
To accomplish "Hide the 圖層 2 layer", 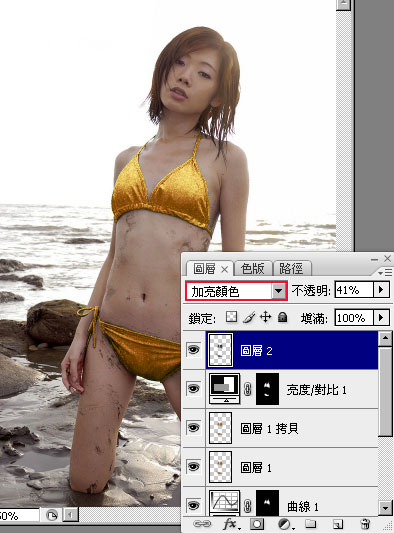I will (194, 349).
